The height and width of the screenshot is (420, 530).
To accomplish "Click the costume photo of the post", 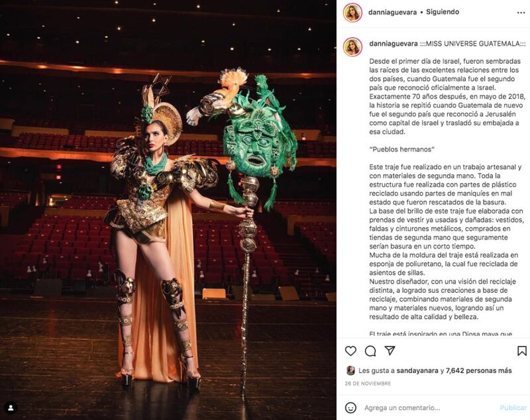I will 168,210.
